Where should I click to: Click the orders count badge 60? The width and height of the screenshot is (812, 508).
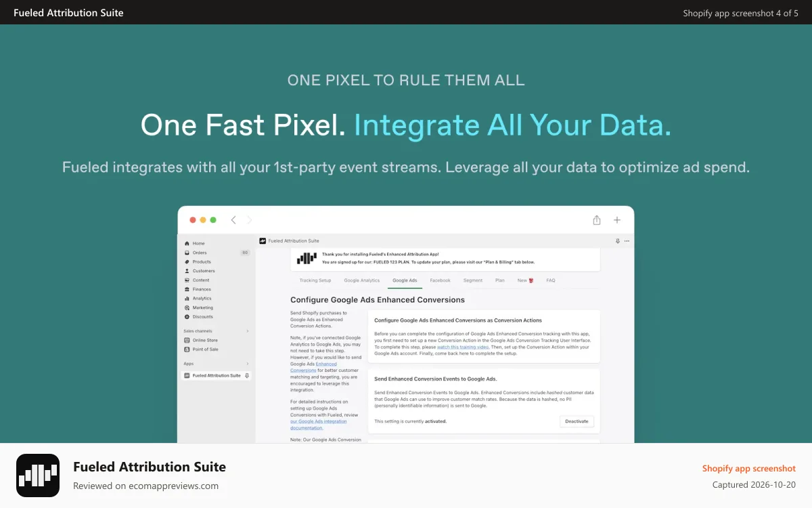pyautogui.click(x=245, y=253)
